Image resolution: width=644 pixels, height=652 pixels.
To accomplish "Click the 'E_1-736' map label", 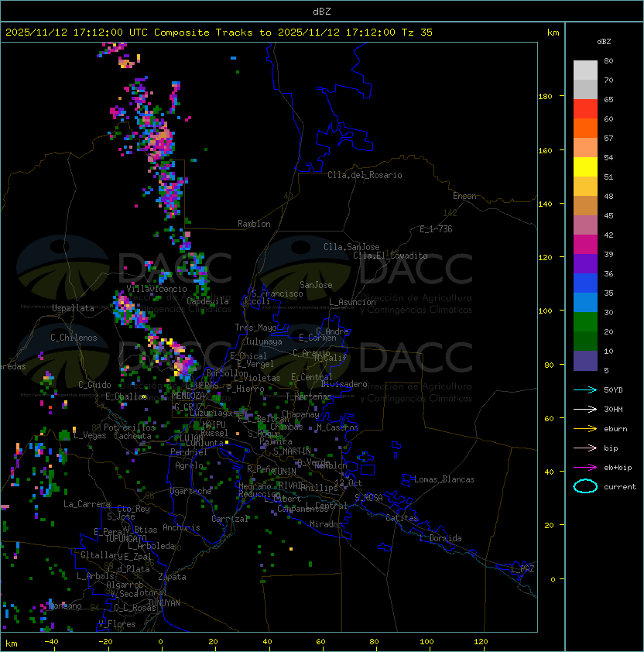I will coord(436,229).
